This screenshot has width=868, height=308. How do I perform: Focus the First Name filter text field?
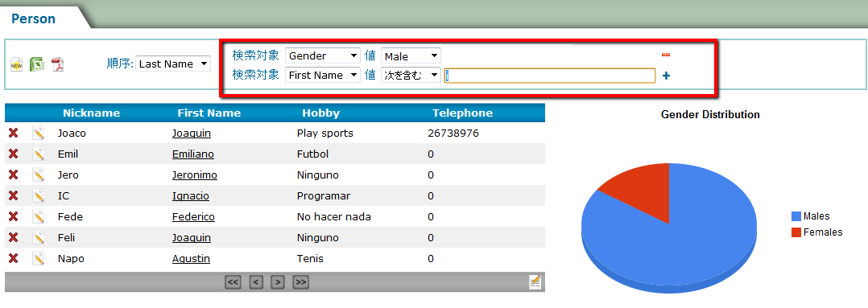[550, 76]
